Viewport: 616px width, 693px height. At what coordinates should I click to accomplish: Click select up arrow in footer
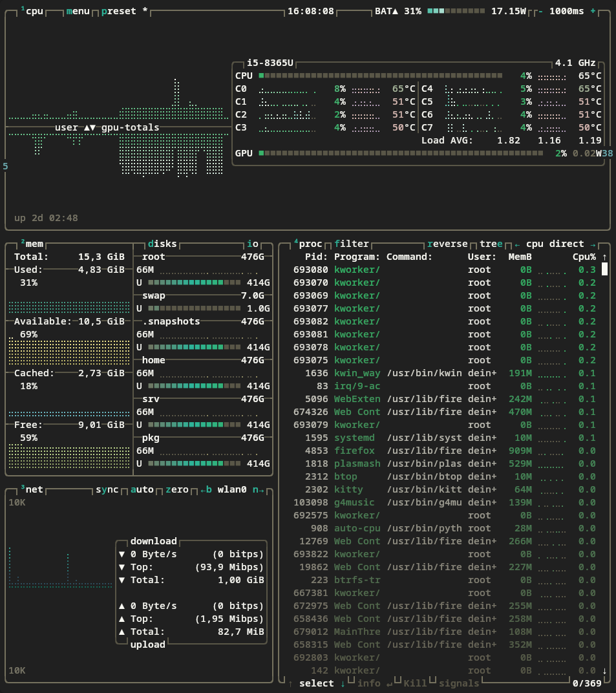pos(290,683)
